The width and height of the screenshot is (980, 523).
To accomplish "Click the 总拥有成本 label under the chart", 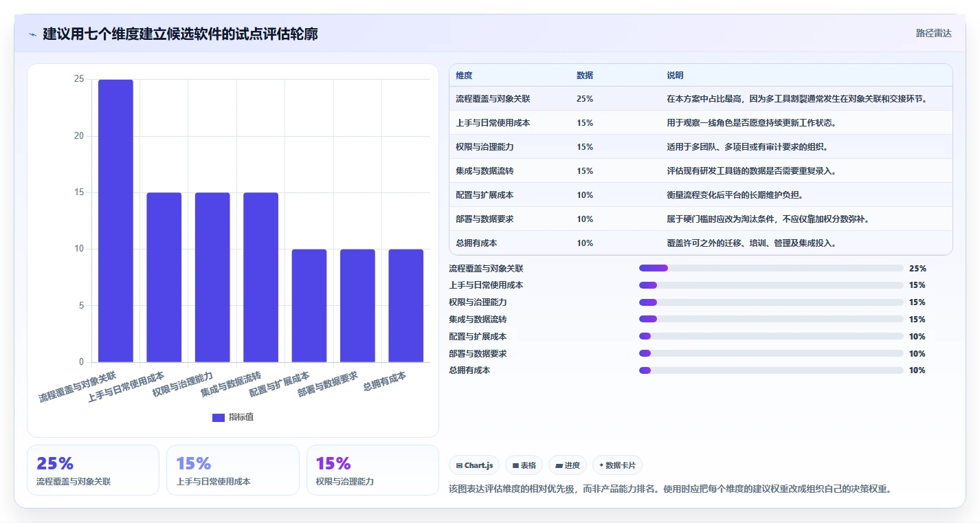I will click(385, 381).
